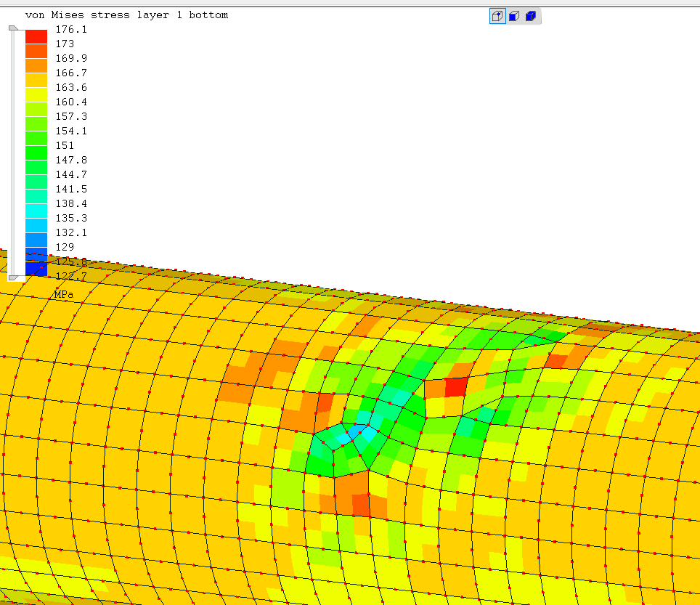The image size is (700, 605).
Task: Click the orange 169.9 legend color swatch
Action: click(36, 65)
